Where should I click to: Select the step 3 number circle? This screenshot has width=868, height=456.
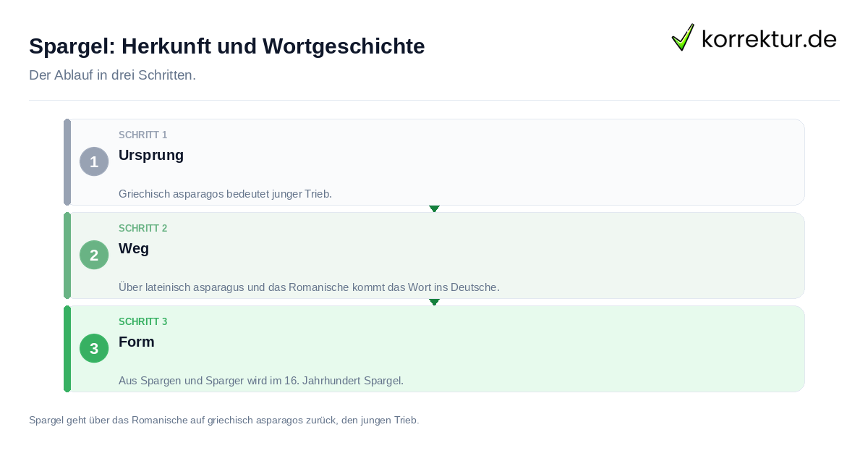coord(94,348)
